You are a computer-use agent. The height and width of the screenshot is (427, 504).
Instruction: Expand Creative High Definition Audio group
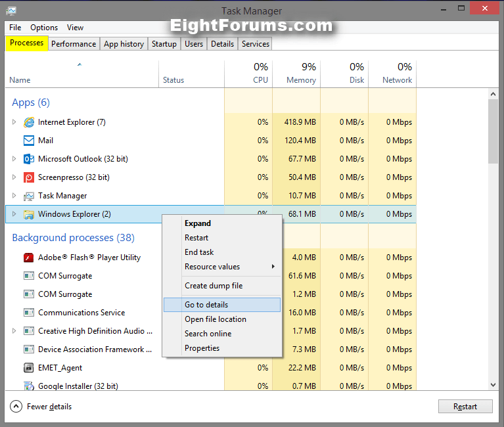click(14, 330)
